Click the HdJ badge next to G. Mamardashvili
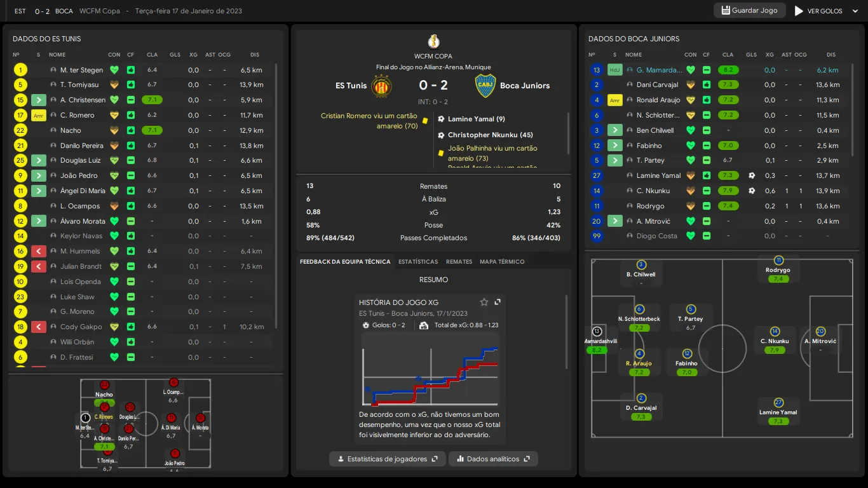The image size is (868, 488). pyautogui.click(x=614, y=70)
